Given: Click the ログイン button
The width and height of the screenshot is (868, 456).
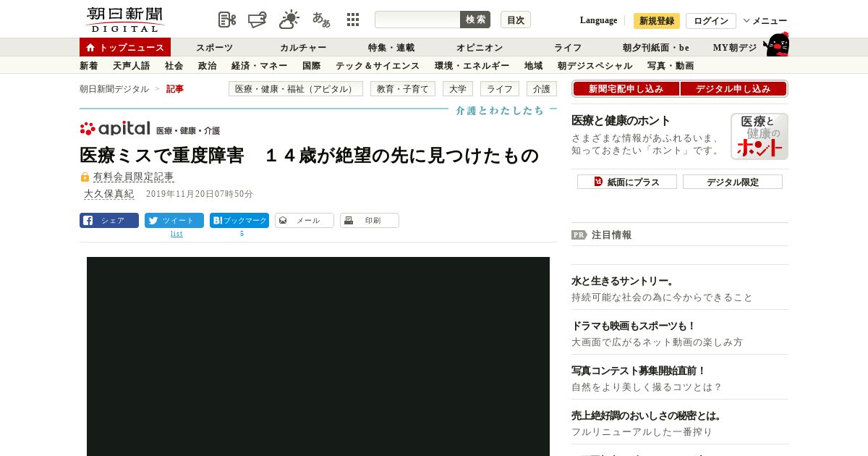Looking at the screenshot, I should tap(711, 21).
